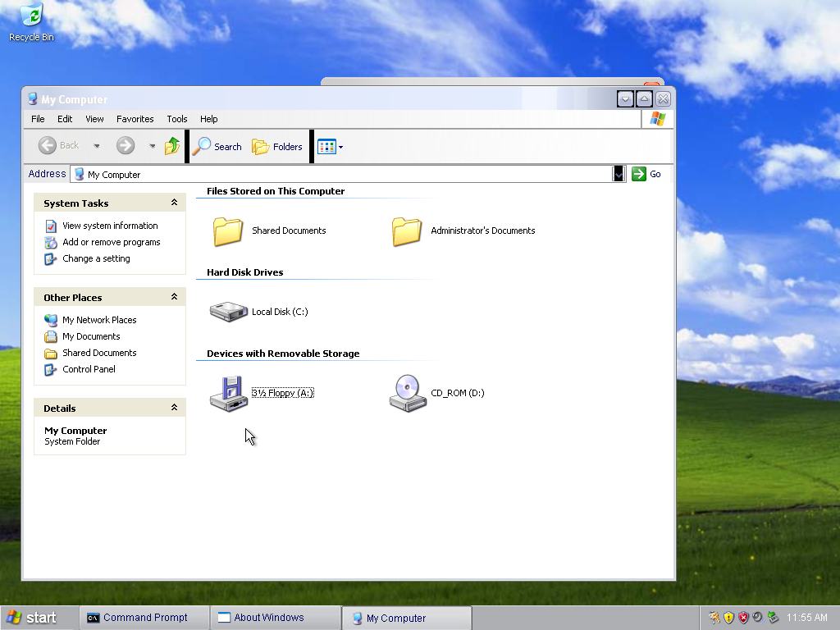
Task: Click the Go arrow button
Action: tap(638, 174)
